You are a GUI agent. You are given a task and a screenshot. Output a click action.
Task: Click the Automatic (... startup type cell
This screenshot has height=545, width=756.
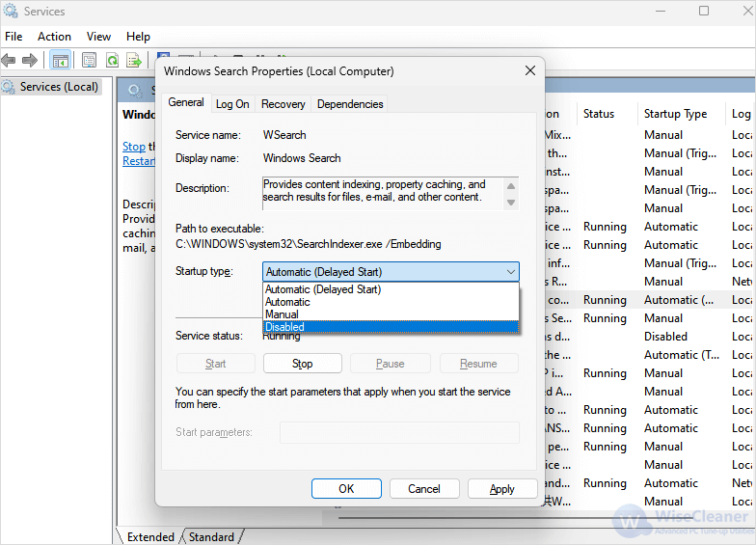click(679, 300)
